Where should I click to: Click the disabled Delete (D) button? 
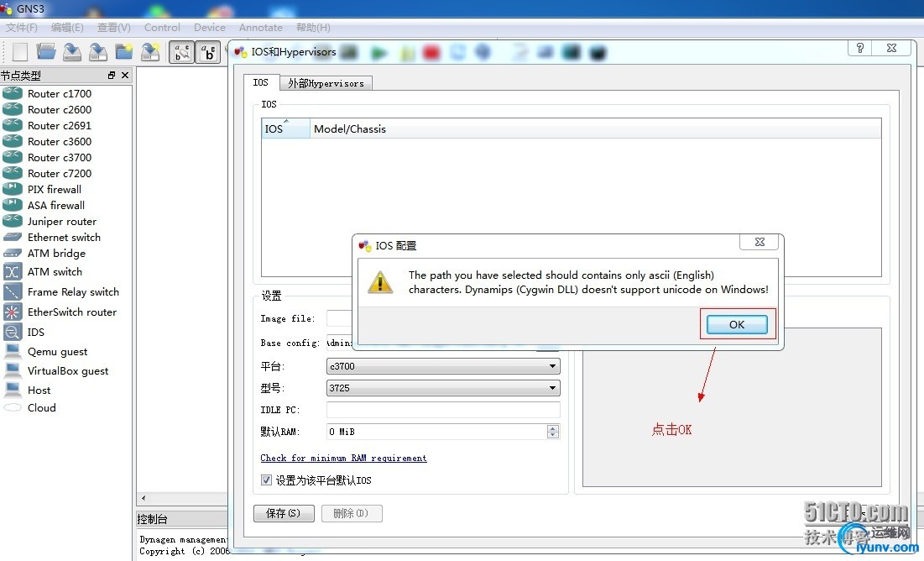(x=351, y=513)
